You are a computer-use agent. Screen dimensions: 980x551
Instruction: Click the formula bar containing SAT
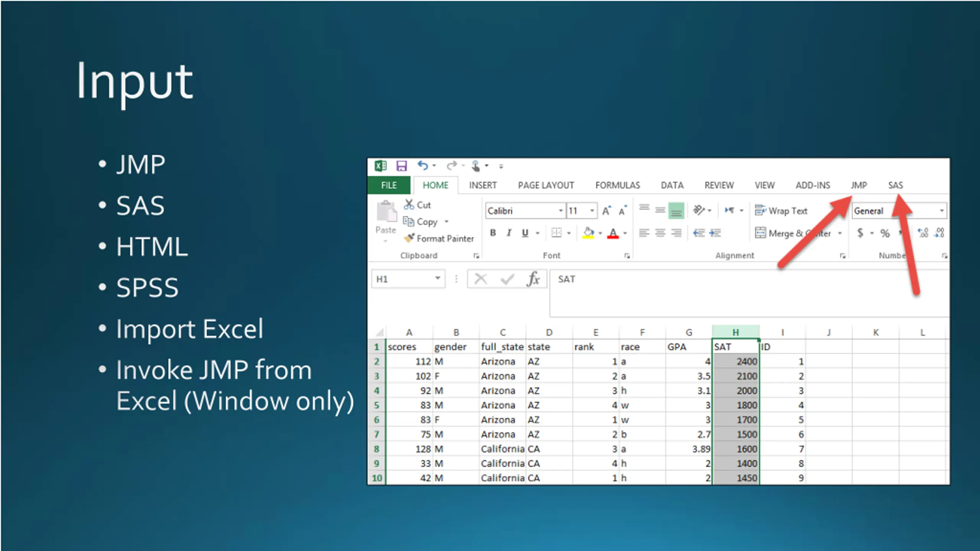pos(749,293)
